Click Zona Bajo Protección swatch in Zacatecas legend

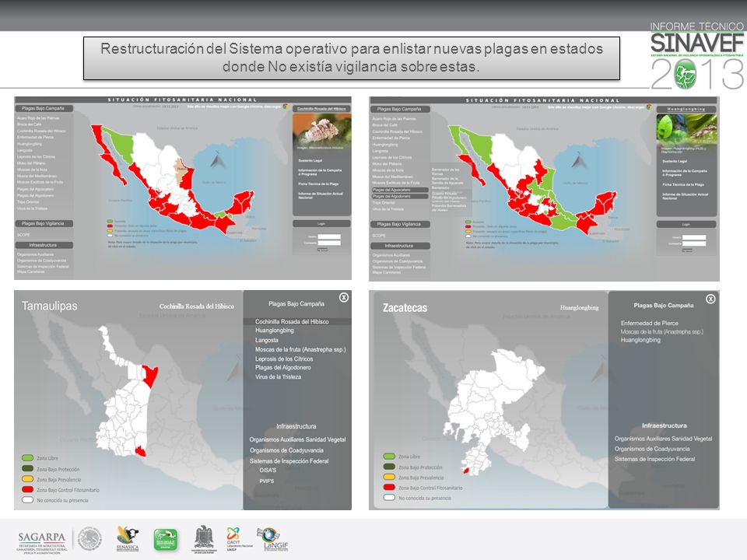389,467
